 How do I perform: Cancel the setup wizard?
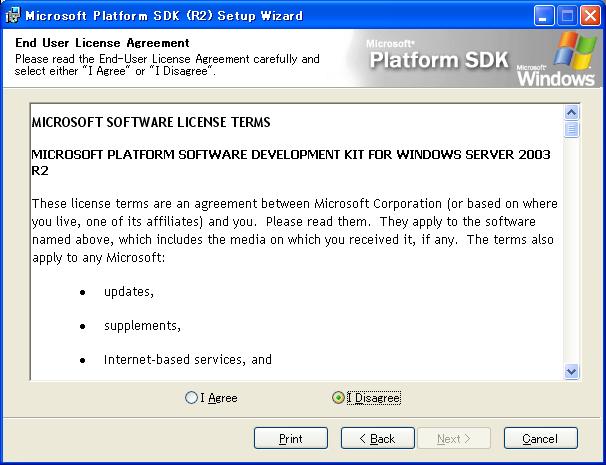(541, 438)
